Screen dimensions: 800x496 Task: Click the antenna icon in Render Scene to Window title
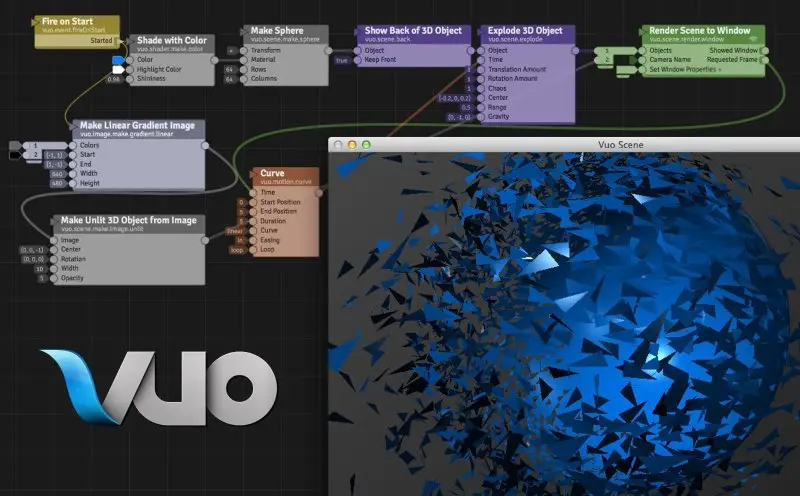[x=753, y=39]
